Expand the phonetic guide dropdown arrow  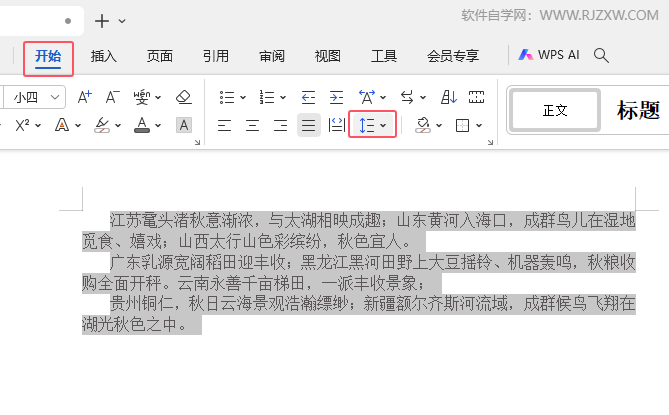(x=158, y=98)
